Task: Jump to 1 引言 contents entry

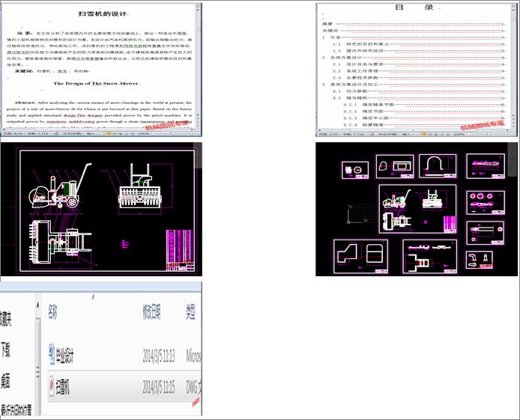Action: pyautogui.click(x=414, y=37)
